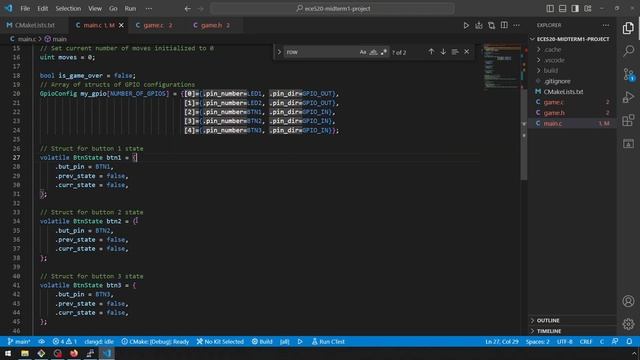Open the Run and Debug view
The height and width of the screenshot is (360, 640).
628,97
